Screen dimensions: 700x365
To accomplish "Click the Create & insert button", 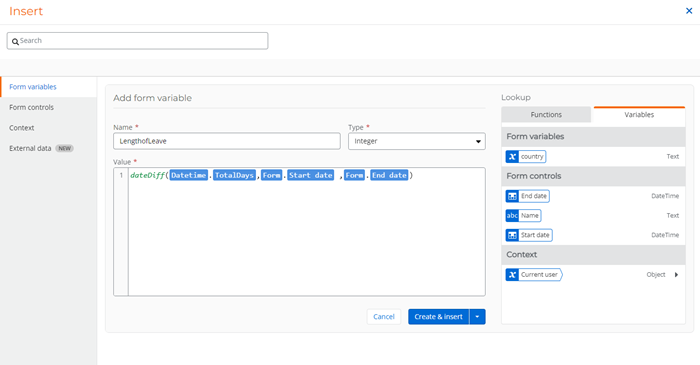I will click(438, 317).
